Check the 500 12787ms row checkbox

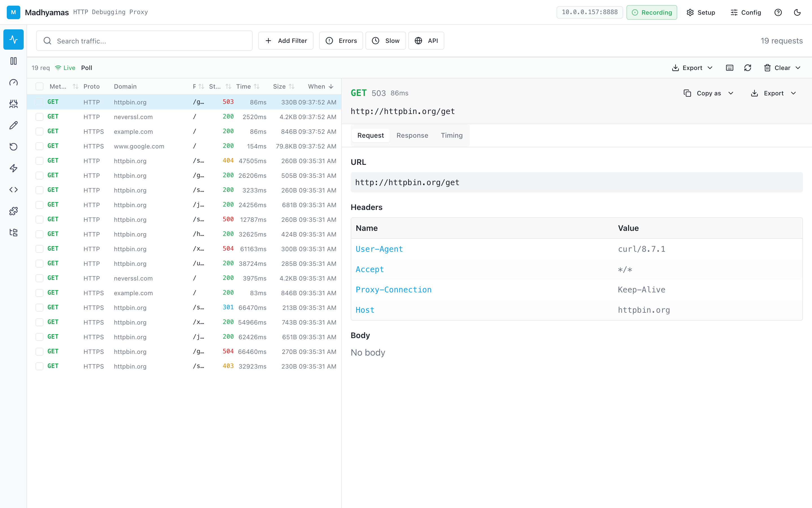pyautogui.click(x=39, y=219)
